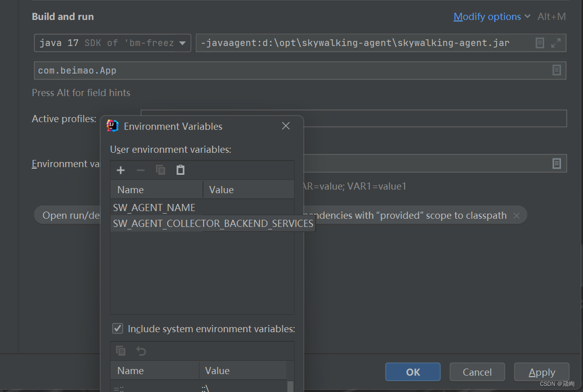Remove the selected environment variable
The height and width of the screenshot is (392, 583).
point(140,170)
